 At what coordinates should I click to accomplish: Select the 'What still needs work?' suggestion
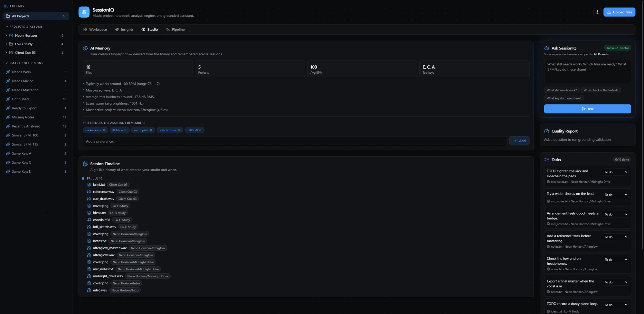pos(562,90)
